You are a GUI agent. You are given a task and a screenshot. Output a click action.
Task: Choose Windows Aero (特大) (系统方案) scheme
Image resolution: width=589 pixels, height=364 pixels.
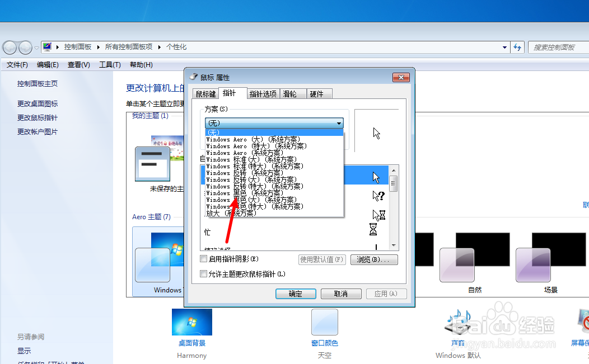pos(274,146)
